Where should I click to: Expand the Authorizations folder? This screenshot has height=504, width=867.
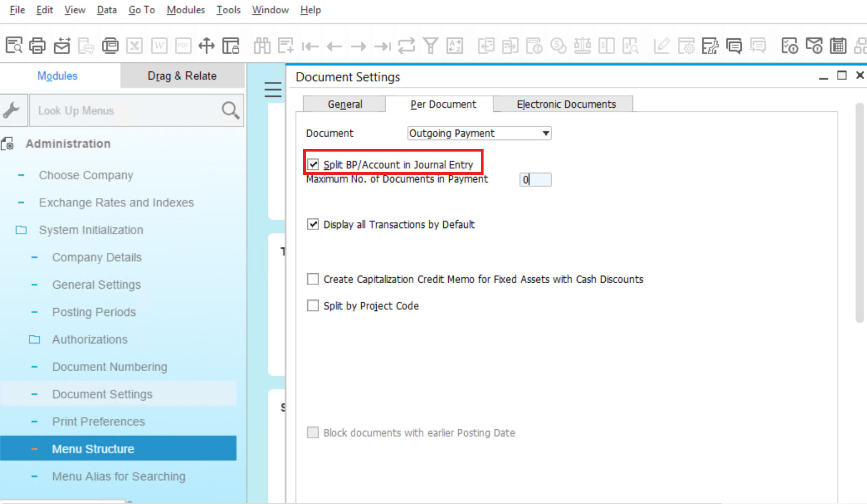click(34, 339)
